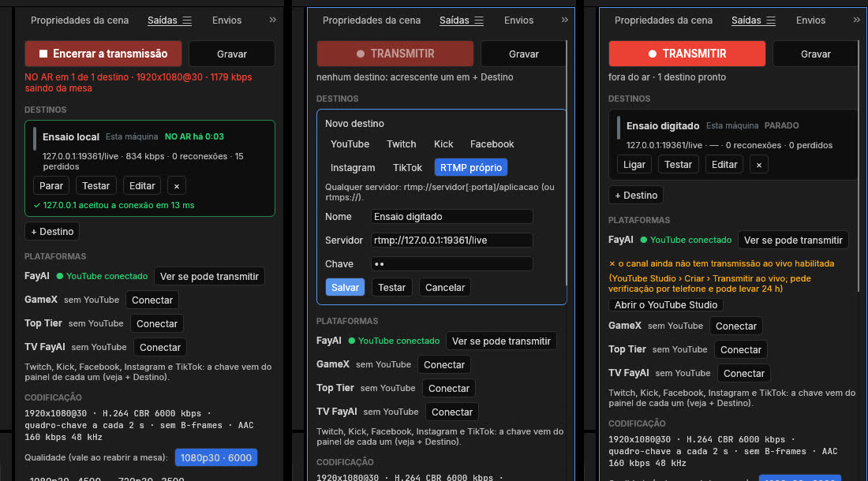Select quality preset 1080p30 · 6000
This screenshot has height=481, width=868.
(x=216, y=458)
